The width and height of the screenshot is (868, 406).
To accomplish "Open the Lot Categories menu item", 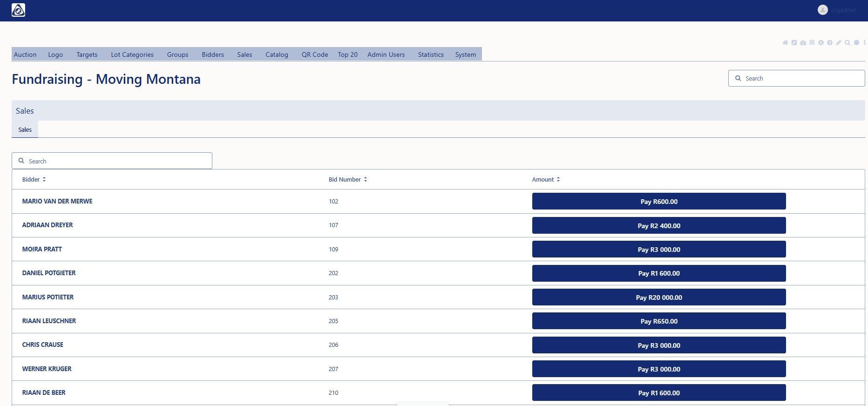I will (x=132, y=54).
